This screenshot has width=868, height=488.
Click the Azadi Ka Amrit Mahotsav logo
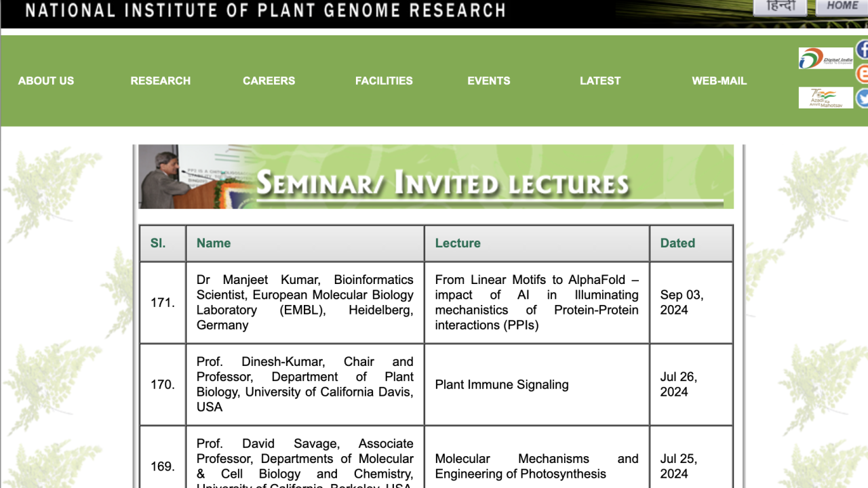tap(825, 98)
